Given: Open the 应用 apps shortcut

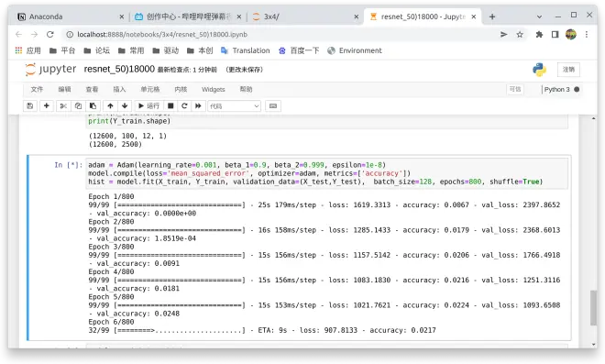Looking at the screenshot, I should pyautogui.click(x=27, y=50).
